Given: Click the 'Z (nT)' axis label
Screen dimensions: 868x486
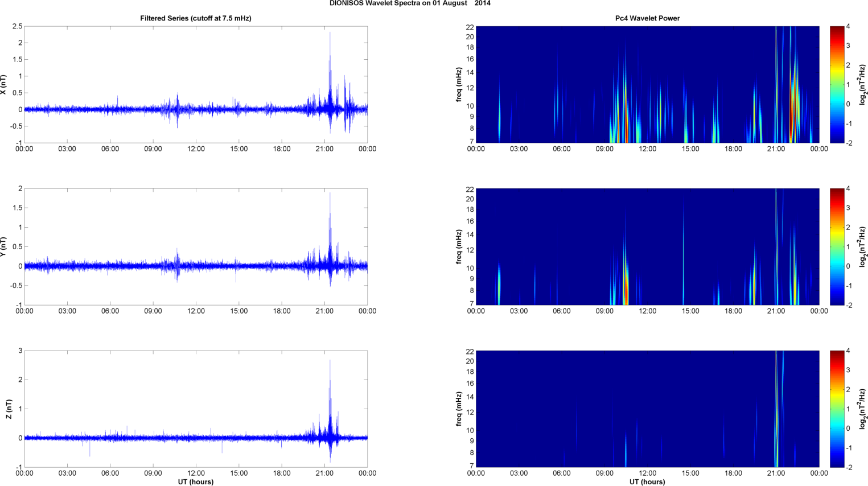Looking at the screenshot, I should pos(9,409).
